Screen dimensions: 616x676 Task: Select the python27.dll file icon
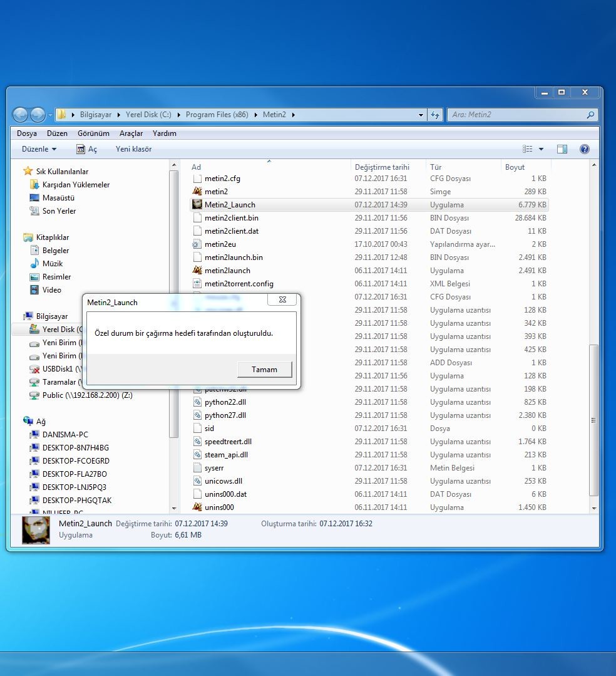pyautogui.click(x=197, y=415)
